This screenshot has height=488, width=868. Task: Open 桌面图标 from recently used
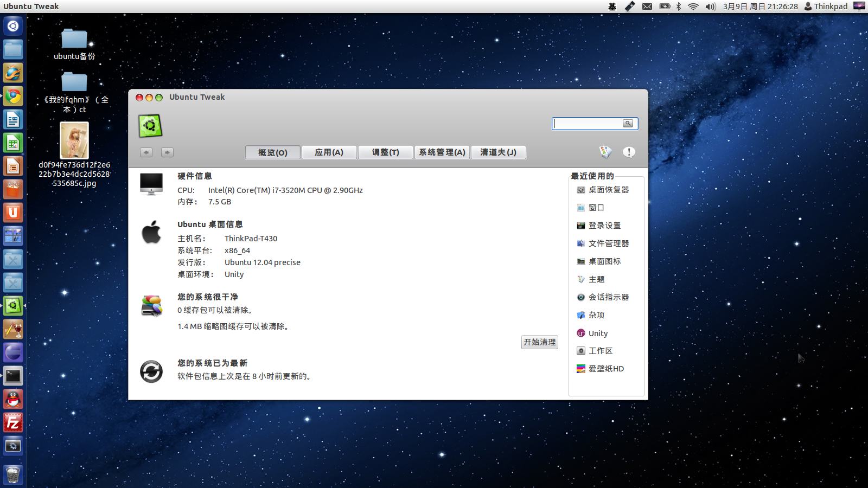point(599,261)
